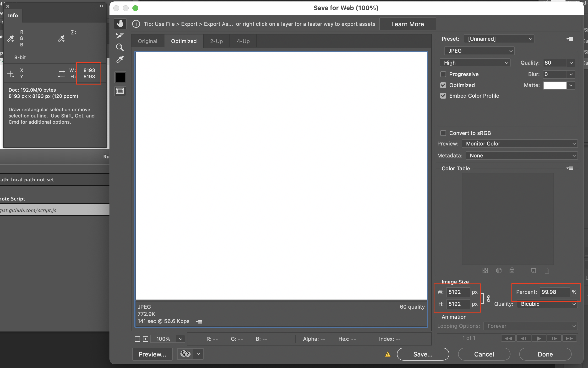
Task: Click the Preview... button
Action: point(152,354)
